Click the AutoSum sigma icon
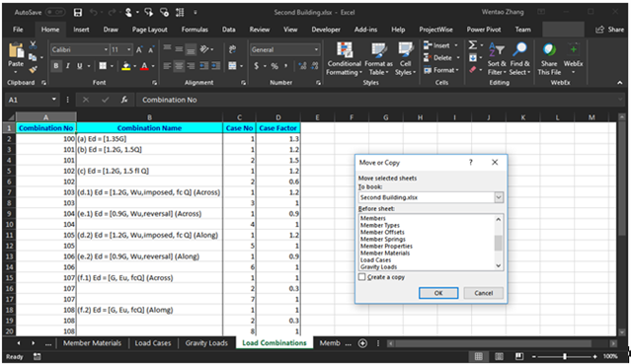 pos(473,45)
